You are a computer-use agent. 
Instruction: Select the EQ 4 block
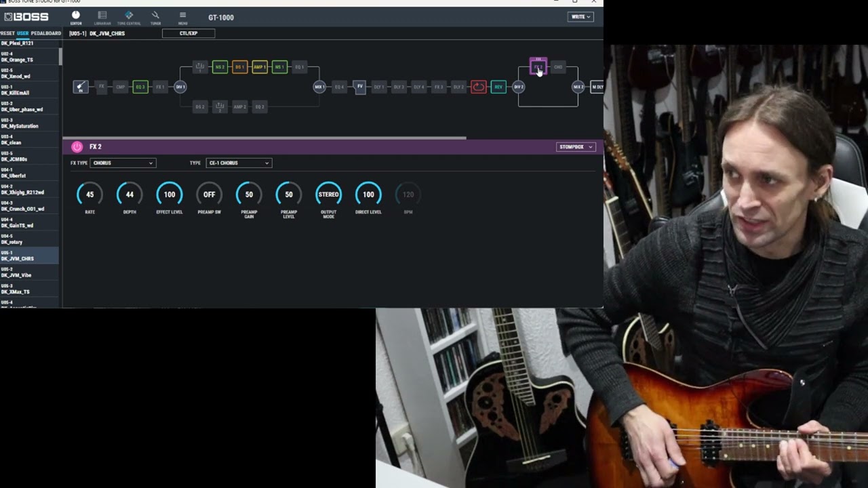(339, 87)
